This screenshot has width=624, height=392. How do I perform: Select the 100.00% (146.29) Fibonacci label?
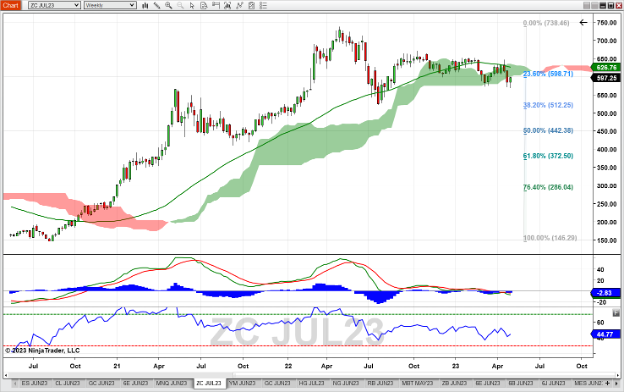point(550,238)
